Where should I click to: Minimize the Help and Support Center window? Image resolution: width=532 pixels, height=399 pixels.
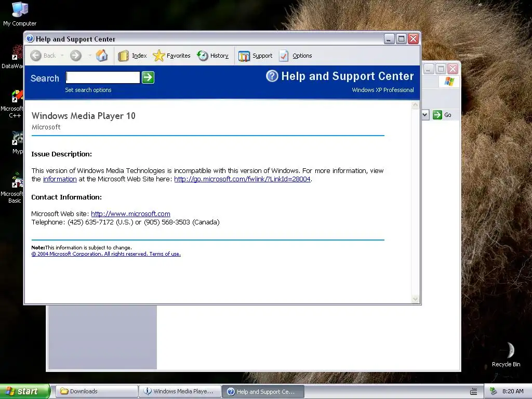click(389, 39)
